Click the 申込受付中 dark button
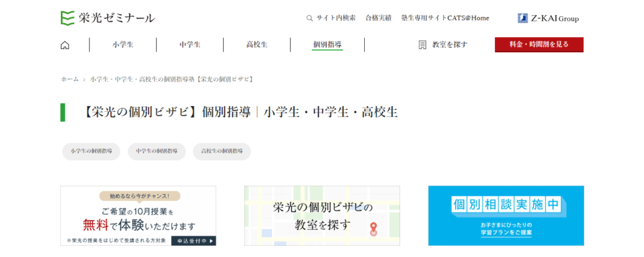This screenshot has width=644, height=257. pos(194,241)
